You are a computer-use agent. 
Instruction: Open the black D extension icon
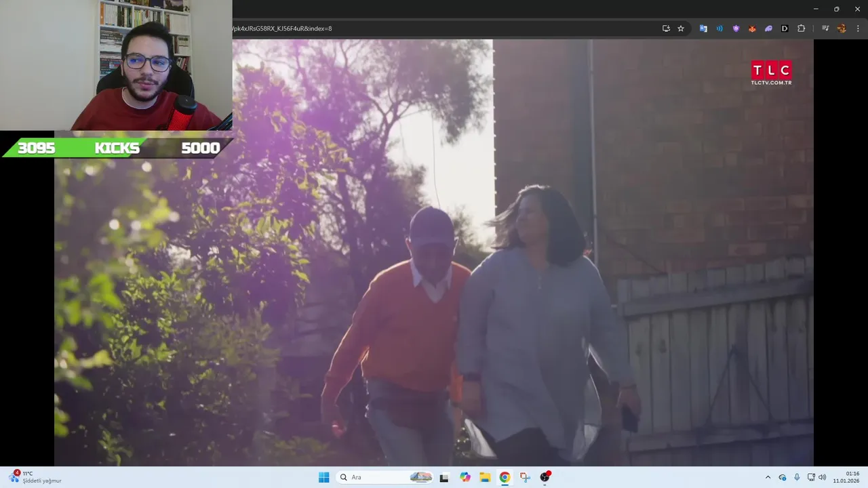click(785, 28)
